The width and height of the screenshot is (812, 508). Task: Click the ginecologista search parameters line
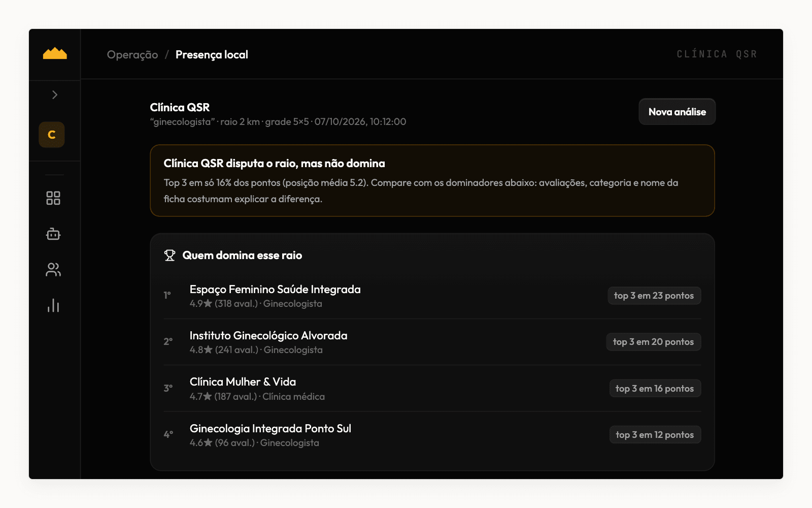pos(278,122)
